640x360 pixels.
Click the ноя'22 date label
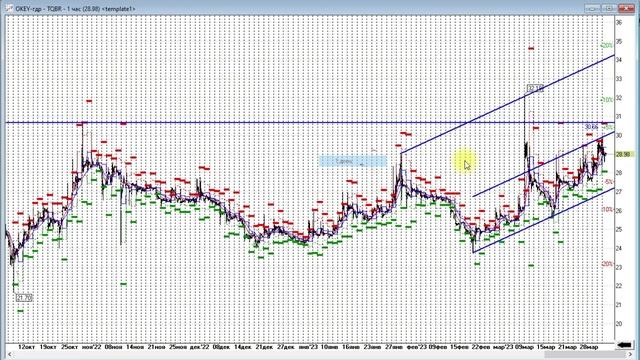click(x=91, y=347)
